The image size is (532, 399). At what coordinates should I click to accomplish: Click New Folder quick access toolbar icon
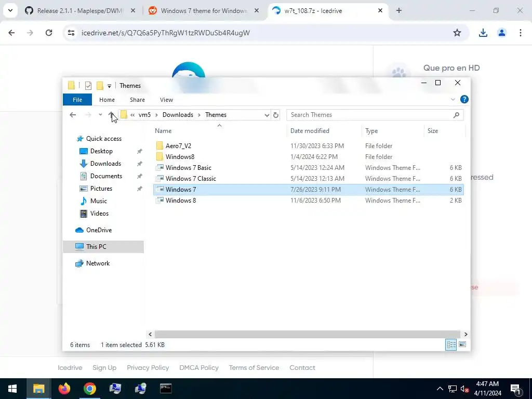100,86
